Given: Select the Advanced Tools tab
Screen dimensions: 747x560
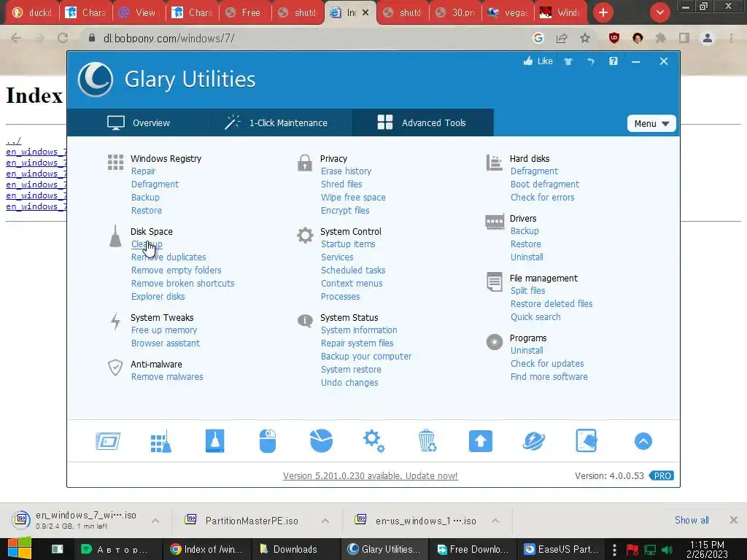Looking at the screenshot, I should coord(422,122).
